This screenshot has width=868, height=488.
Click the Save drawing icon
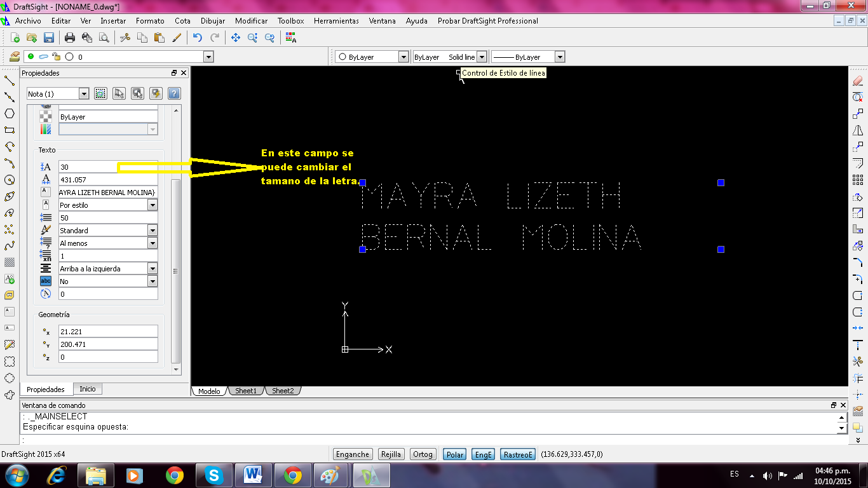48,38
